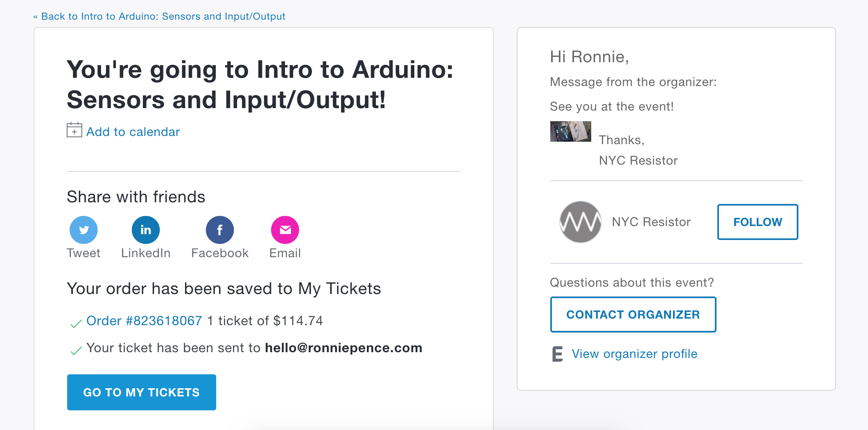The height and width of the screenshot is (430, 868).
Task: Click the LinkedIn text label
Action: [x=146, y=253]
